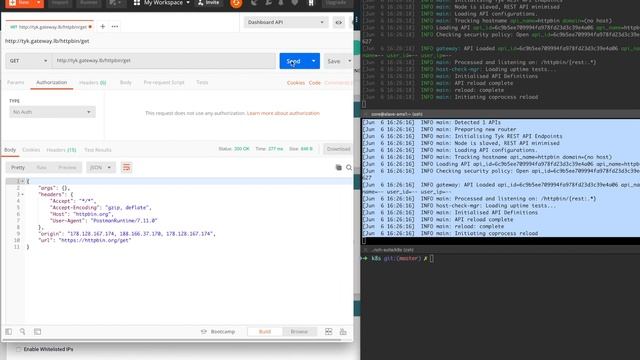This screenshot has height=360, width=640.
Task: Open the JSON format dropdown
Action: tap(100, 167)
